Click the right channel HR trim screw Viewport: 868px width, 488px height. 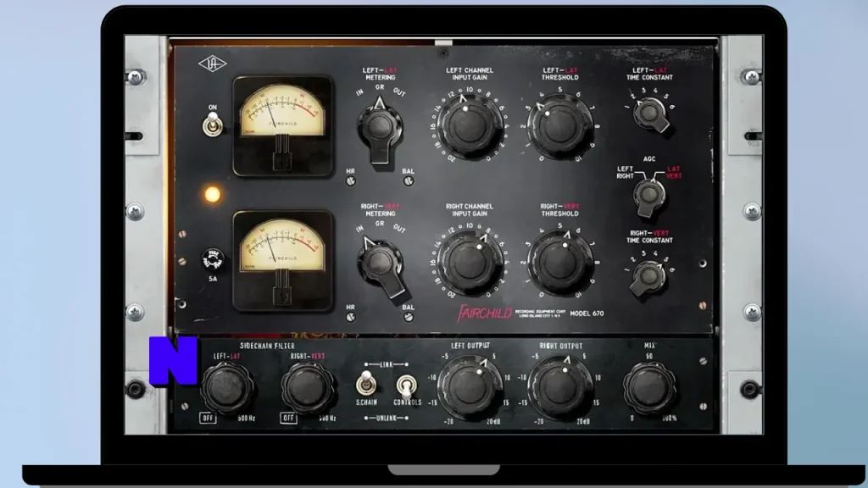point(350,317)
